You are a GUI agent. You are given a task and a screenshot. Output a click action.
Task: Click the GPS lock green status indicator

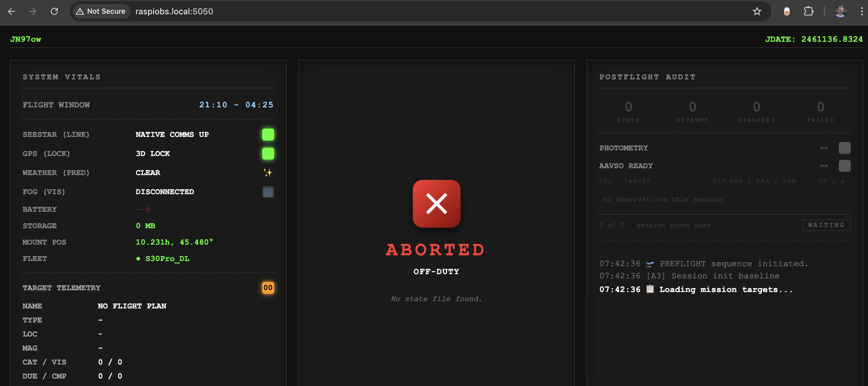tap(268, 154)
